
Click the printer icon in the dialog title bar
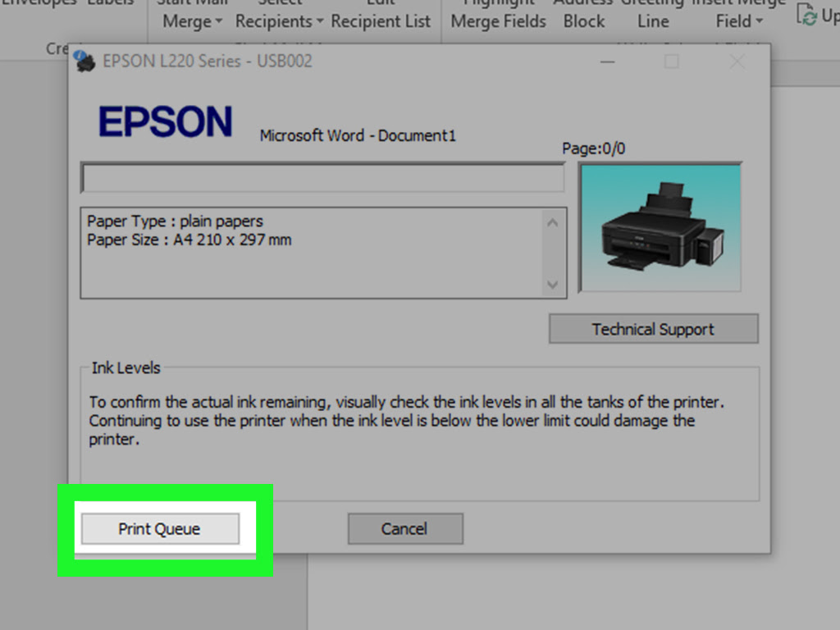tap(84, 60)
